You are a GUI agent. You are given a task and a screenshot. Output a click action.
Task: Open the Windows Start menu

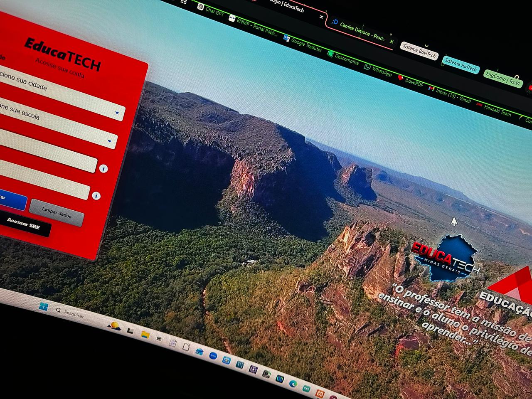point(43,307)
